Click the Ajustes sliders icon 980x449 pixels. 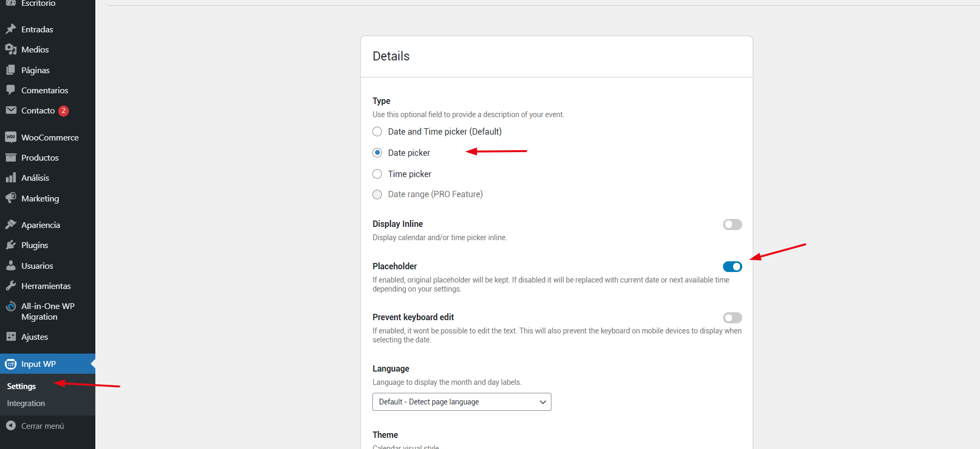11,337
